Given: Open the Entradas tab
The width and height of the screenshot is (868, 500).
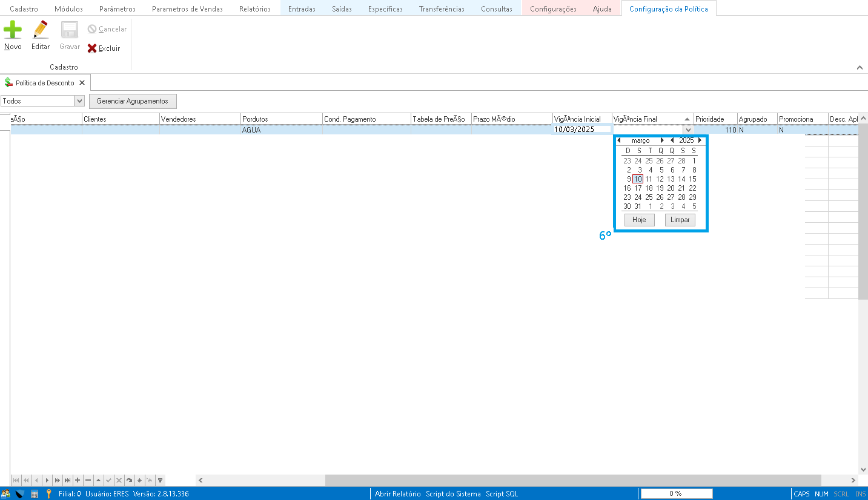Looking at the screenshot, I should tap(302, 8).
